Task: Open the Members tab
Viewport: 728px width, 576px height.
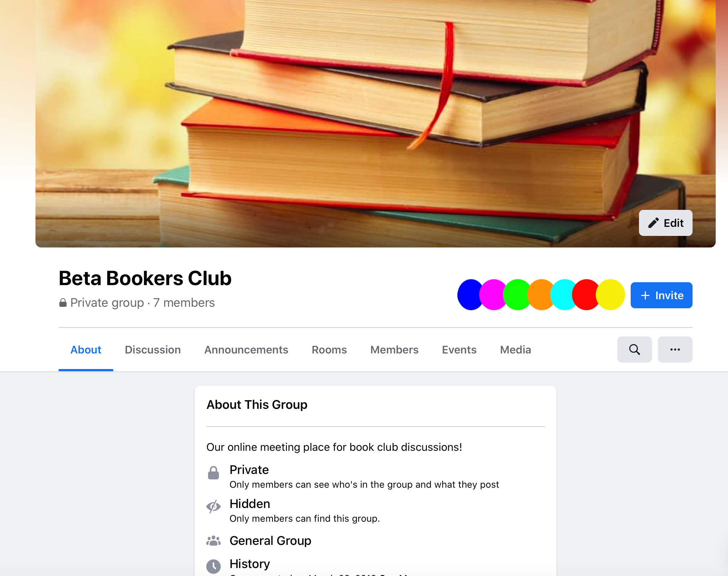Action: [394, 350]
